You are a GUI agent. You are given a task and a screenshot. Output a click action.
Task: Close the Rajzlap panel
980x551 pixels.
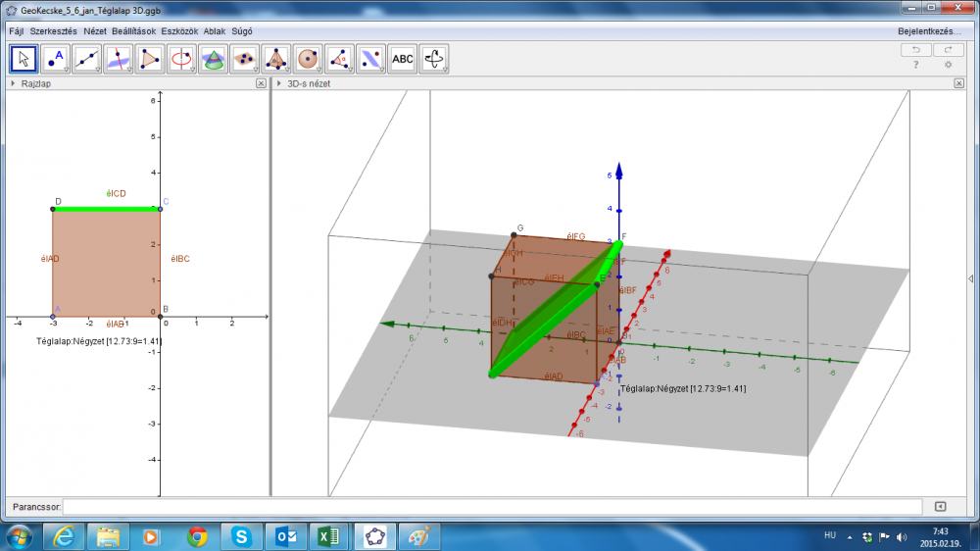(x=261, y=84)
